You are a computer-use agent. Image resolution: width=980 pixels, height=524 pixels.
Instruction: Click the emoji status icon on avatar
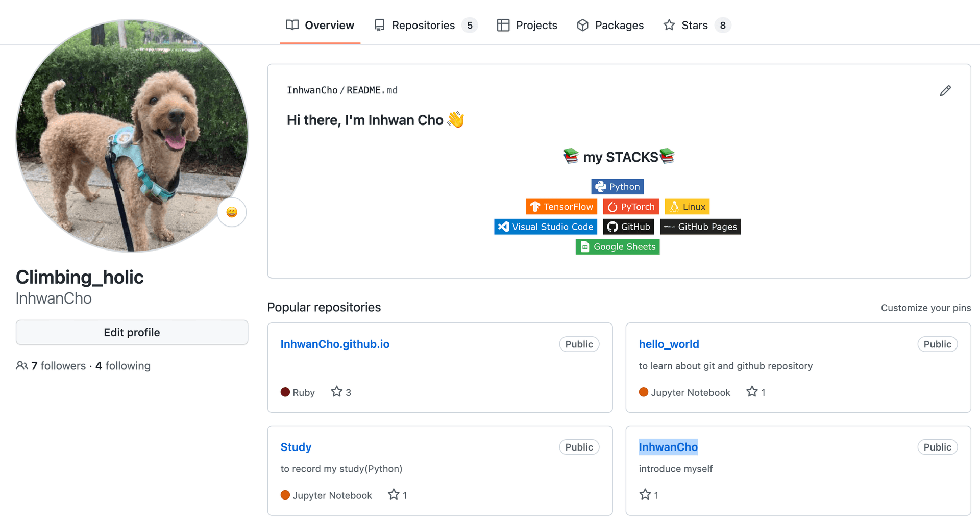(232, 212)
